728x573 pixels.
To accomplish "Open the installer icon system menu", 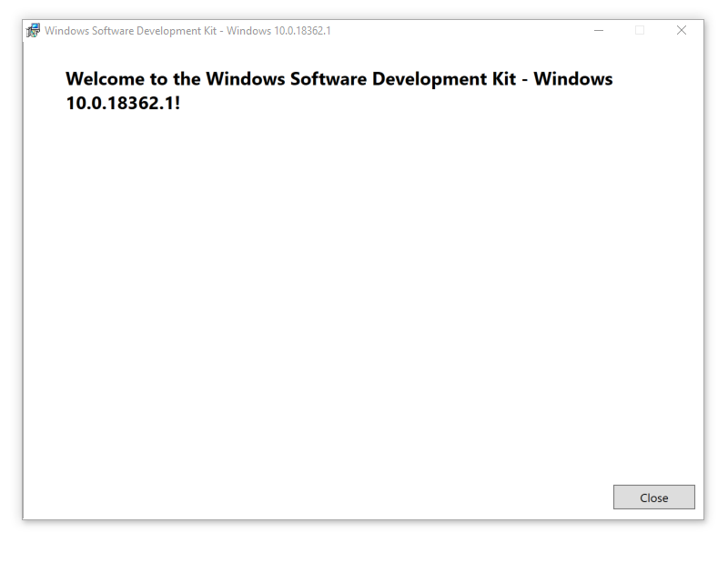I will [33, 30].
